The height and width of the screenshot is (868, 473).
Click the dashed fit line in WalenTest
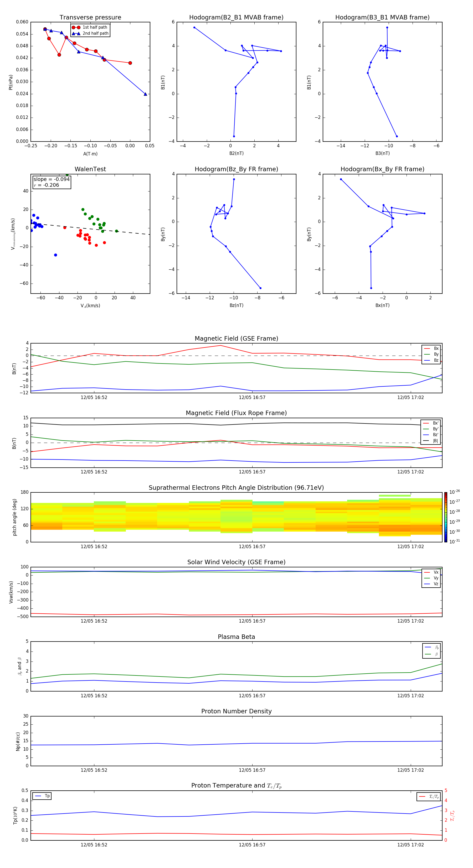pos(90,229)
